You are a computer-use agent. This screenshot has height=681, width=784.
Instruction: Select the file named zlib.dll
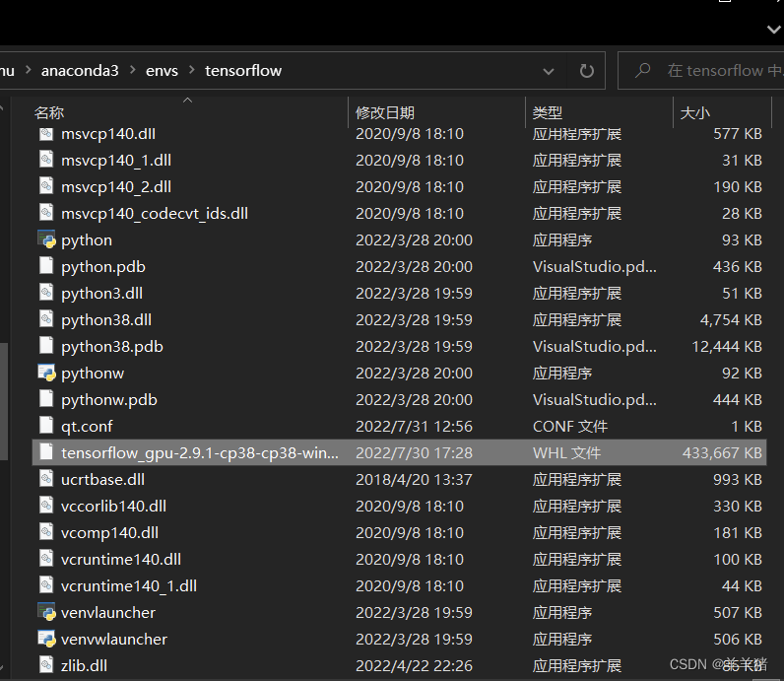tap(84, 665)
